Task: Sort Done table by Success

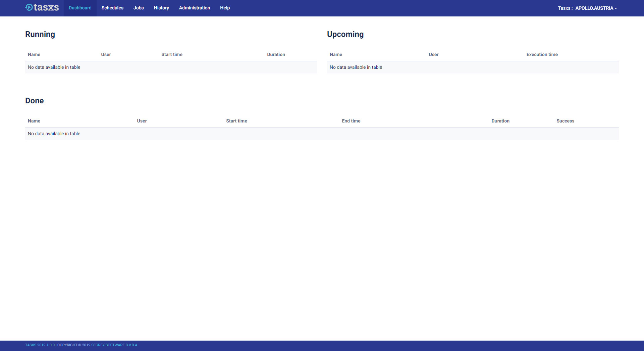Action: (x=565, y=121)
